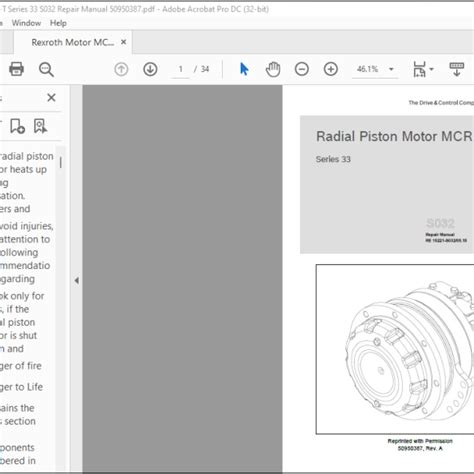Click the Fit page width icon
This screenshot has height=474, width=474.
[x=419, y=69]
